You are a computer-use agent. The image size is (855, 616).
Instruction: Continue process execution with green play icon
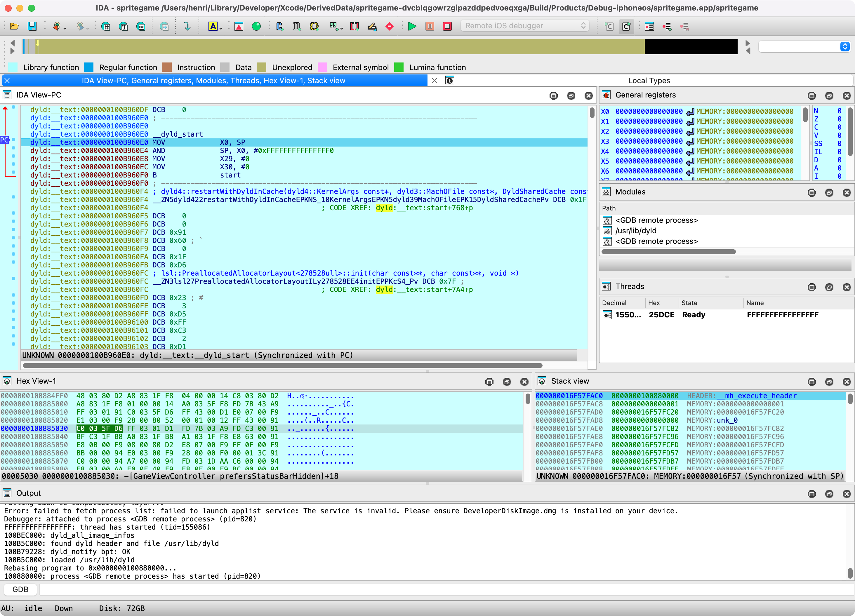(412, 26)
